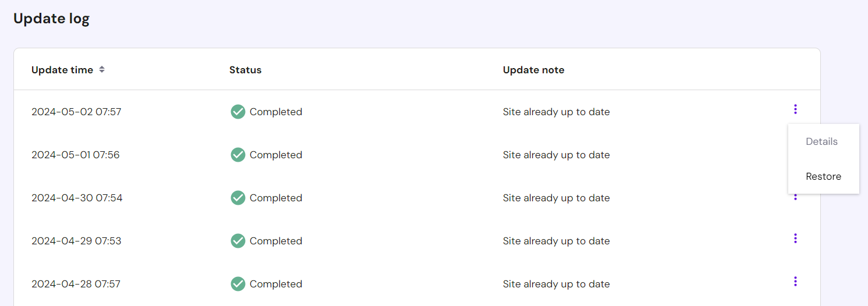Select the 2024-05-02 07:57 timestamp
868x306 pixels.
76,112
